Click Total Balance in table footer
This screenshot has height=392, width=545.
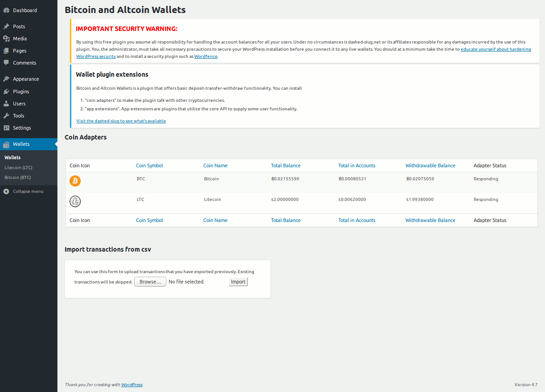(x=286, y=220)
